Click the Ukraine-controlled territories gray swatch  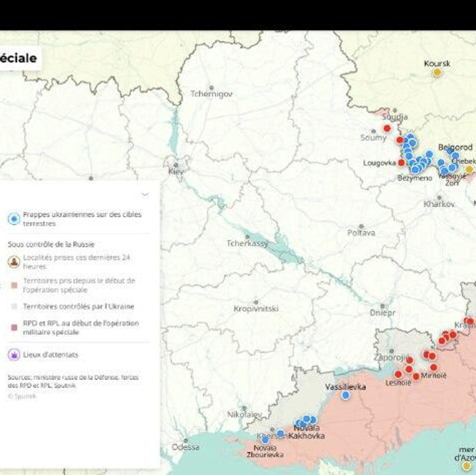[14, 307]
